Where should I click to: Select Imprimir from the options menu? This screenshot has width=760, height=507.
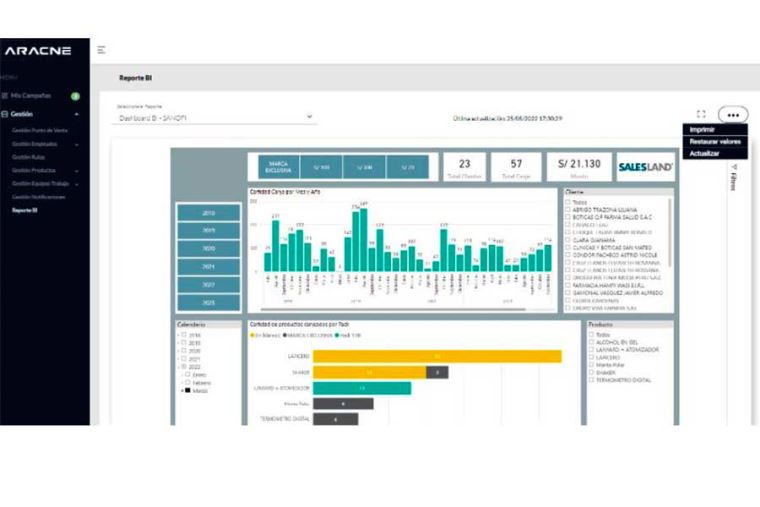[x=702, y=130]
